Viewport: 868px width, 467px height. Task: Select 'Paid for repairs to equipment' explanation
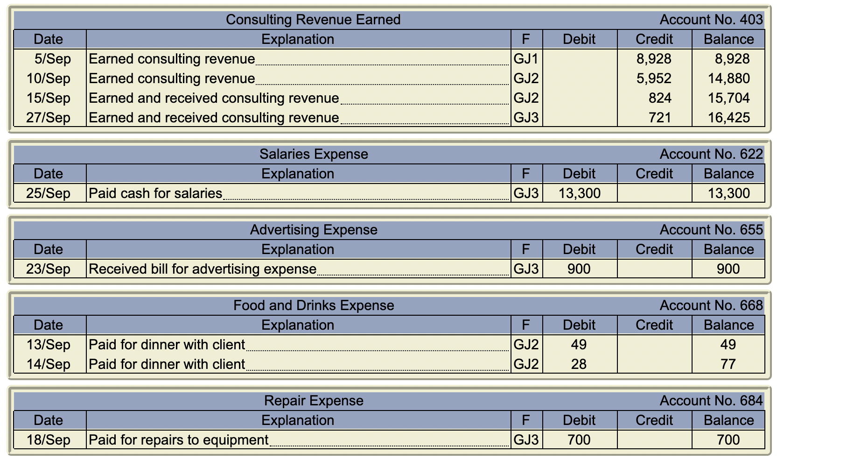[x=177, y=439]
